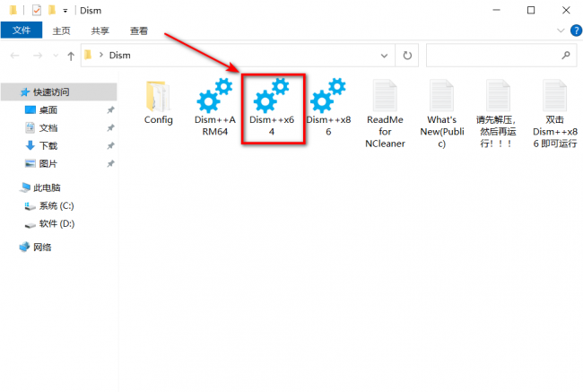Click the new folder quick-access toolbar icon
The height and width of the screenshot is (392, 583).
pos(52,10)
